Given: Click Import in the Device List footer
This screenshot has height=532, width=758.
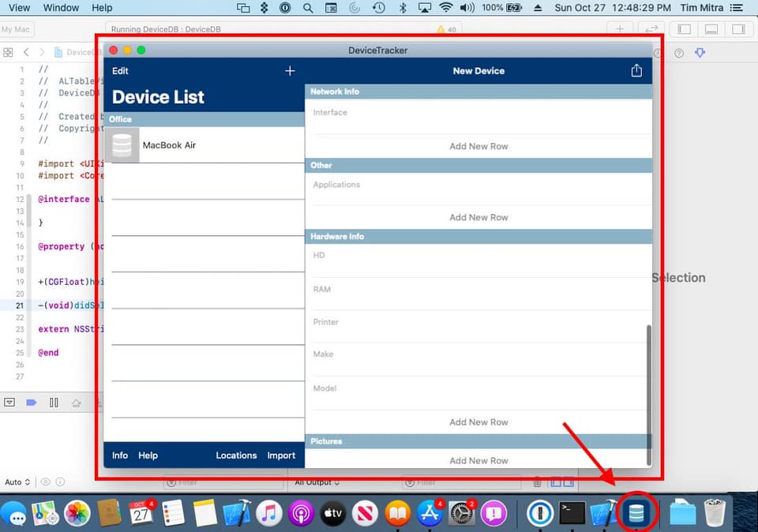Looking at the screenshot, I should pos(281,455).
